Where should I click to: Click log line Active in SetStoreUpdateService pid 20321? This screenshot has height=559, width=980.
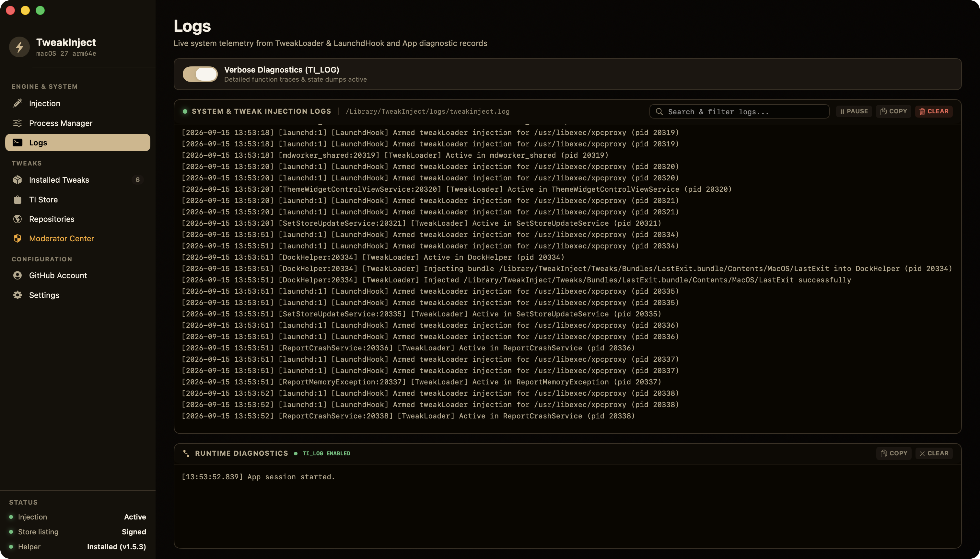421,223
